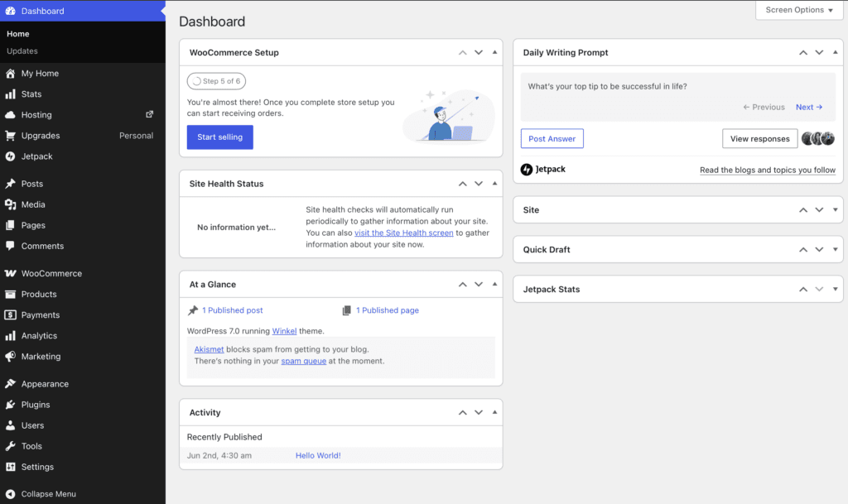848x504 pixels.
Task: Toggle the WooCommerce Setup panel triangle
Action: (x=494, y=52)
